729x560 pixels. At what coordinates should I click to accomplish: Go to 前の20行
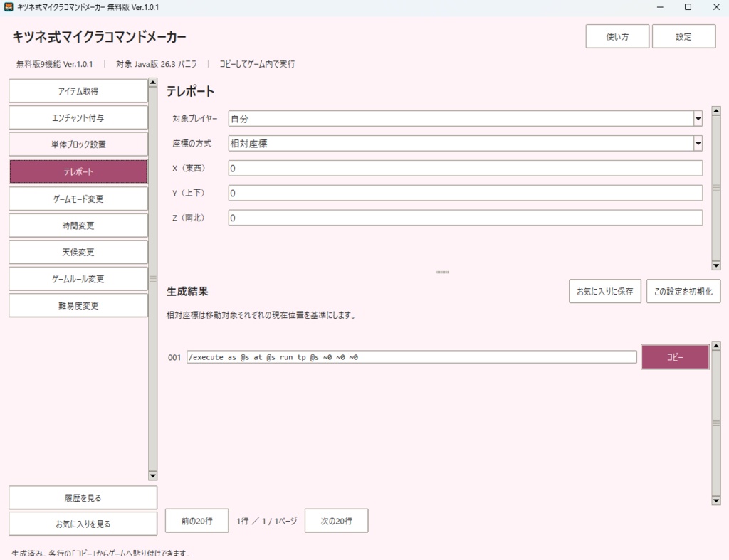pos(196,520)
